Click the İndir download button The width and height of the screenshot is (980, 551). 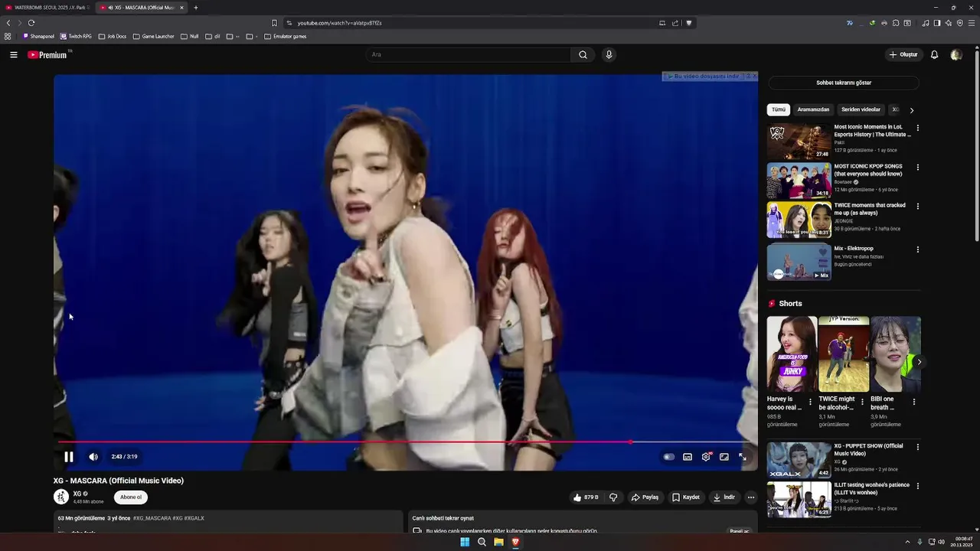[x=724, y=497]
